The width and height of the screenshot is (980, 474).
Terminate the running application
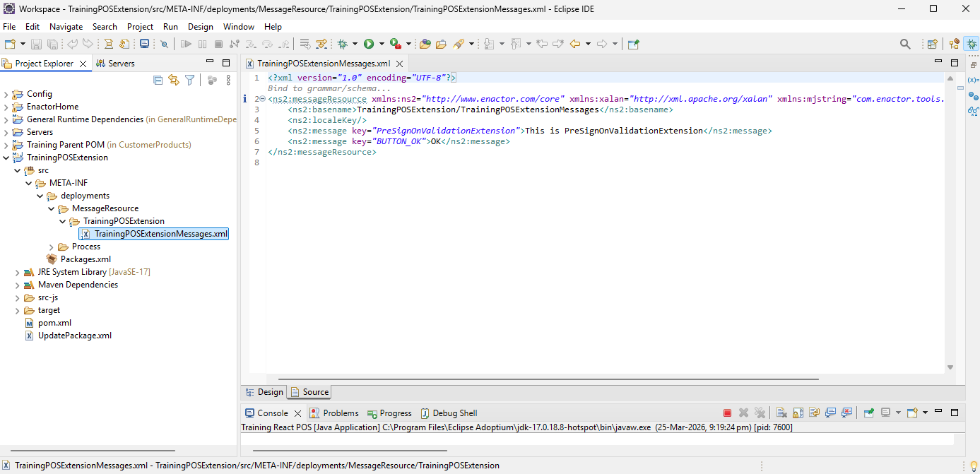pos(727,413)
